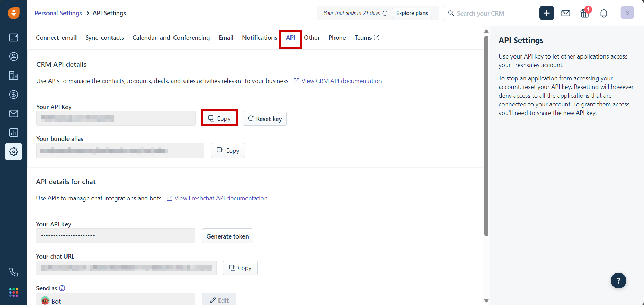This screenshot has width=644, height=305.
Task: Click the trial info circle icon
Action: click(x=385, y=13)
